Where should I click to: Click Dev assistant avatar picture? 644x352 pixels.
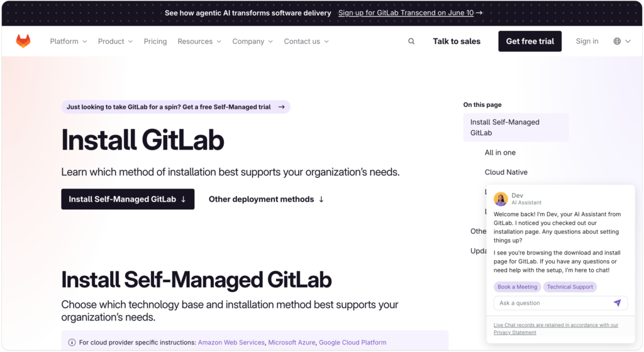(x=501, y=199)
